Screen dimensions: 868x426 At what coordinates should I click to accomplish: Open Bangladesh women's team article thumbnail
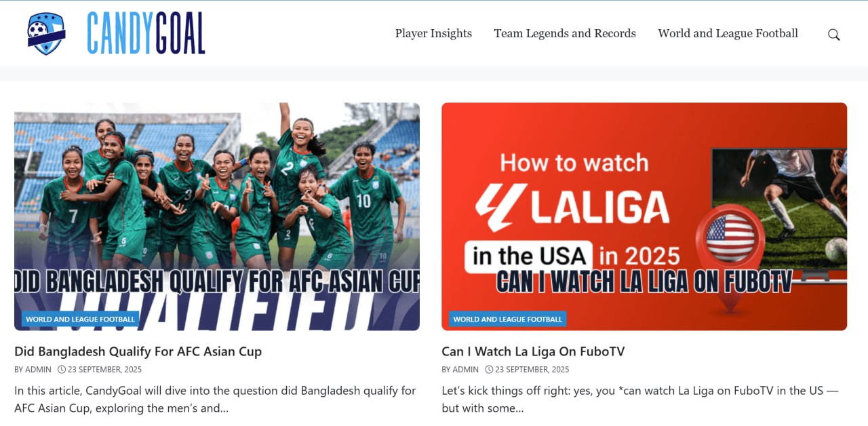217,216
